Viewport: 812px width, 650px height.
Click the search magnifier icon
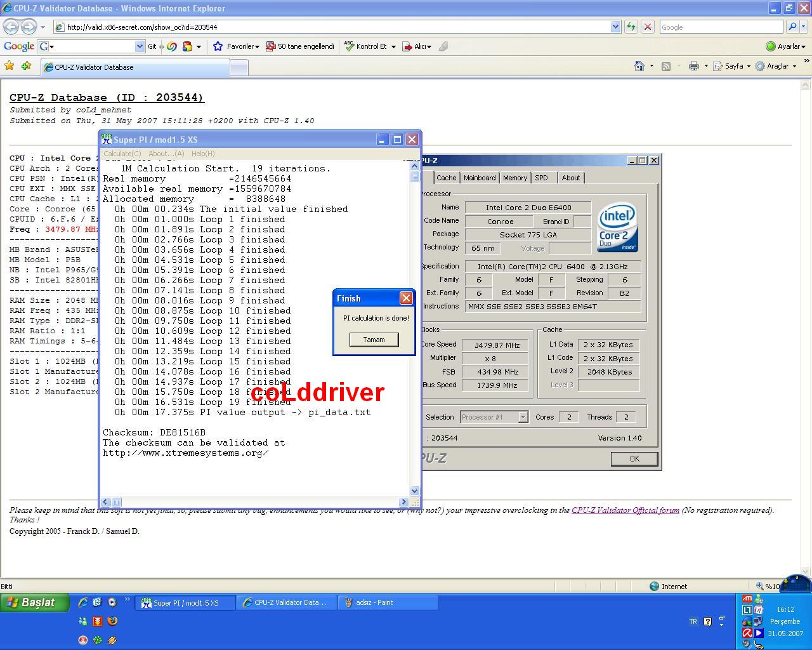click(792, 27)
